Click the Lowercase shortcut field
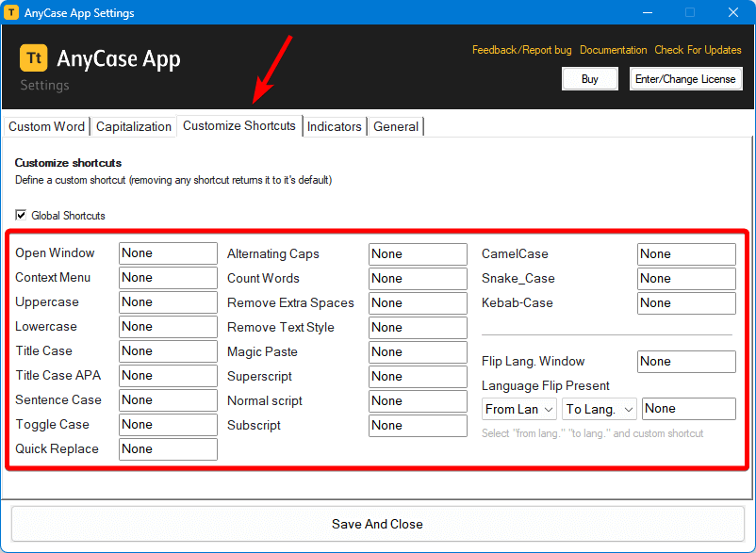Screen dimensions: 756x553 tap(168, 327)
